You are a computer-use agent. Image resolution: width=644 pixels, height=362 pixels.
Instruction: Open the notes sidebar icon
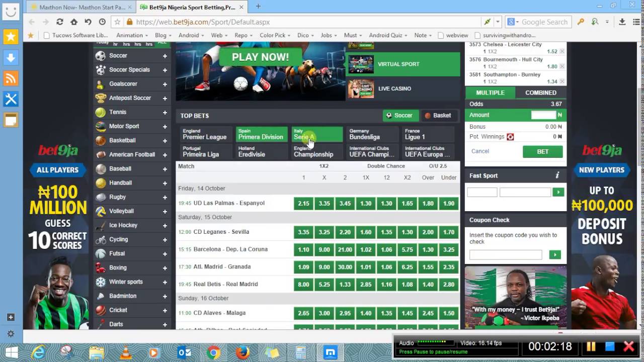[x=11, y=120]
